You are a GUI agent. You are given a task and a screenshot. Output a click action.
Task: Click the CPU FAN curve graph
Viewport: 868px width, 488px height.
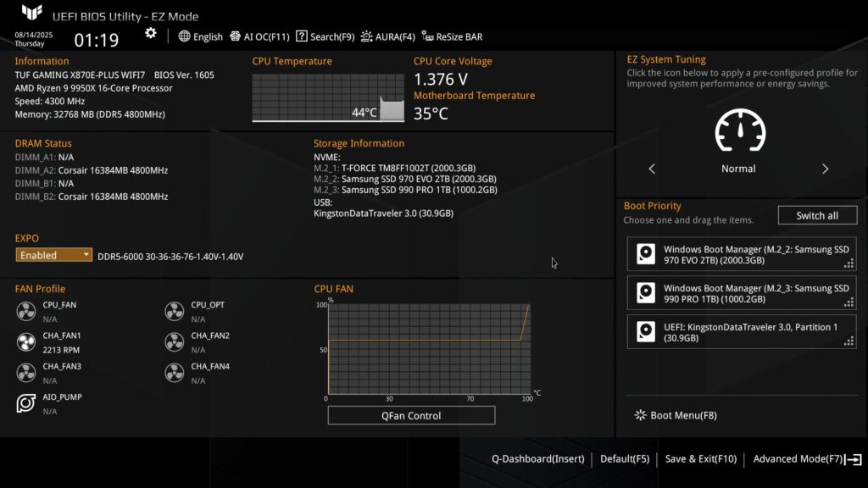pos(429,348)
